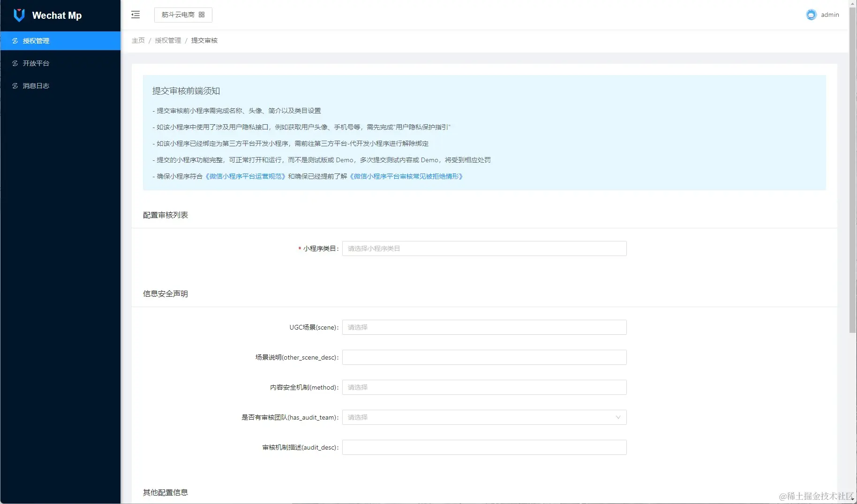Click the 场景说明(other_scene_desc) text box
The width and height of the screenshot is (857, 504).
point(484,357)
